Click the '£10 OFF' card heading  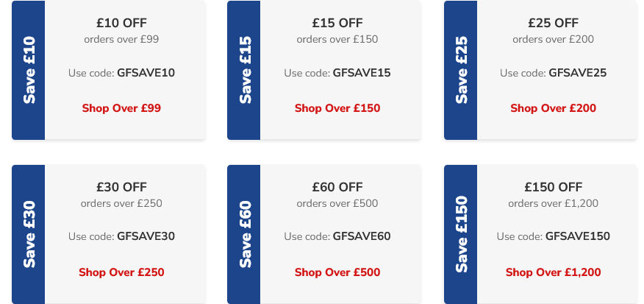(x=121, y=23)
